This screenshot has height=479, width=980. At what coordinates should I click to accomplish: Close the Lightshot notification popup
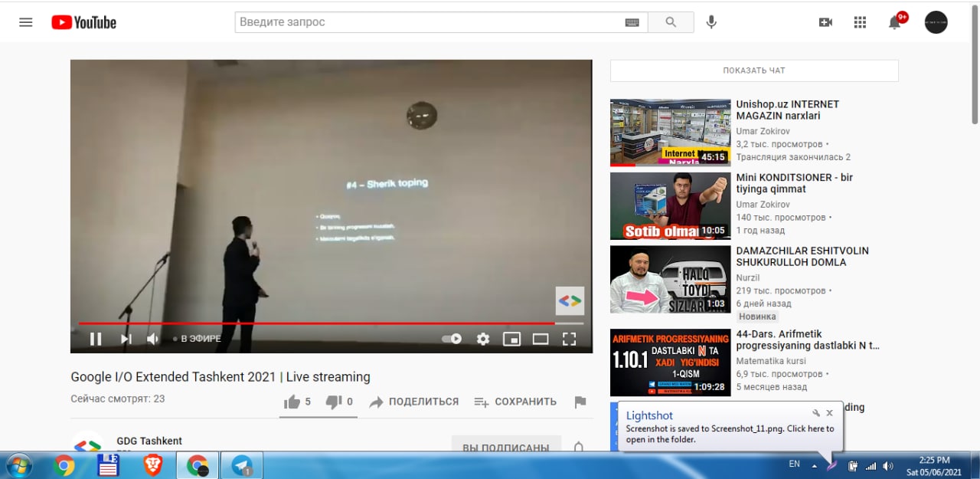click(830, 413)
